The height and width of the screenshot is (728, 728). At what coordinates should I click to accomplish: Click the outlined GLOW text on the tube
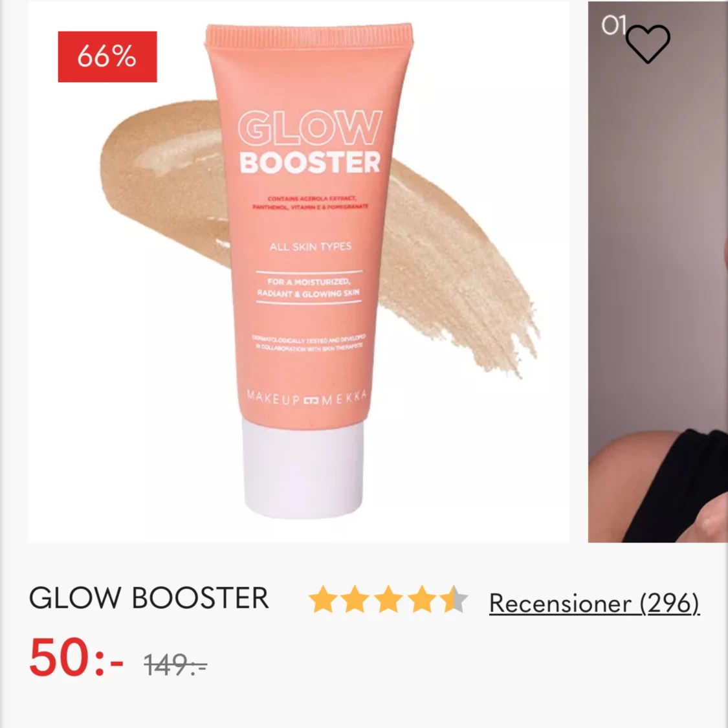click(310, 127)
